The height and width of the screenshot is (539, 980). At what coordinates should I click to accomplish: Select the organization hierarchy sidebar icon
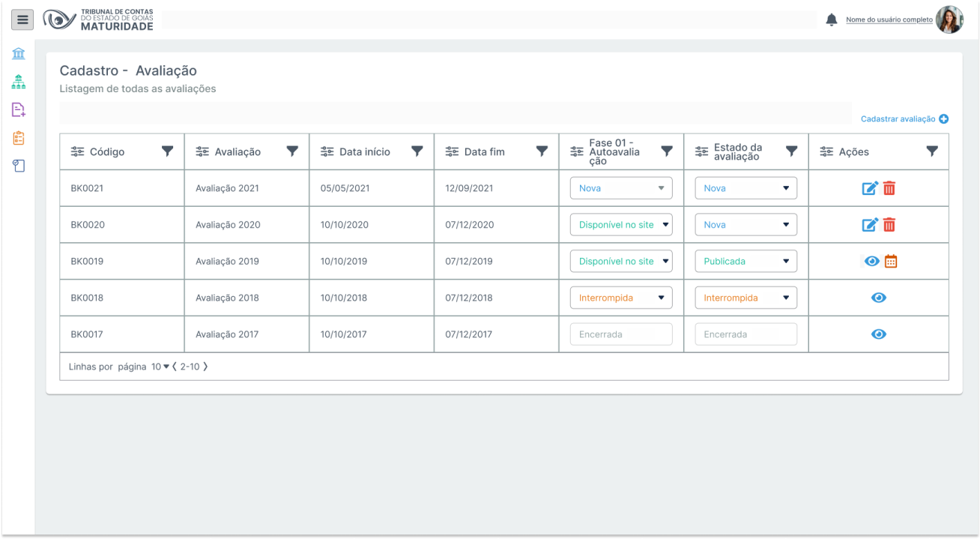pyautogui.click(x=19, y=82)
